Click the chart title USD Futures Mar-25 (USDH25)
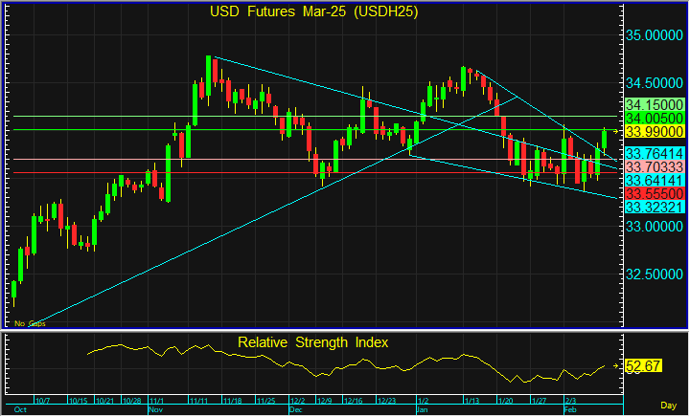 click(x=314, y=11)
